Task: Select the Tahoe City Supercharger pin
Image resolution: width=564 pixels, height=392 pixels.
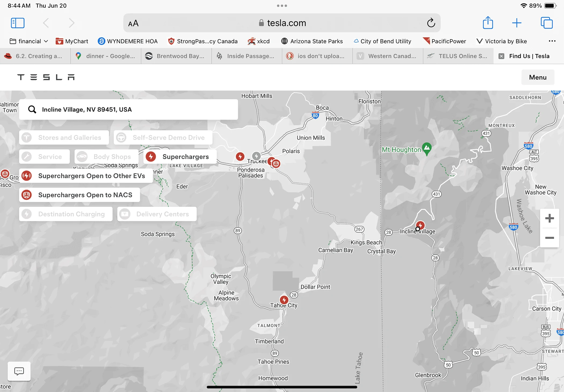Action: pos(284,300)
